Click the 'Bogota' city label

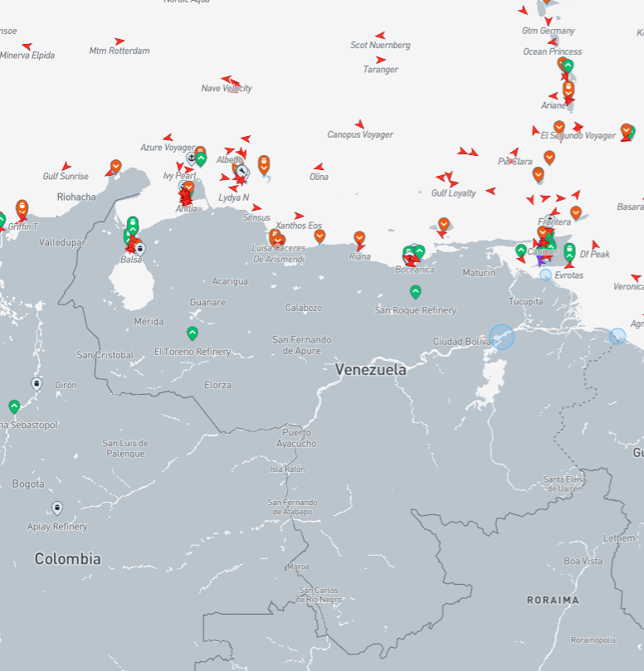[28, 484]
